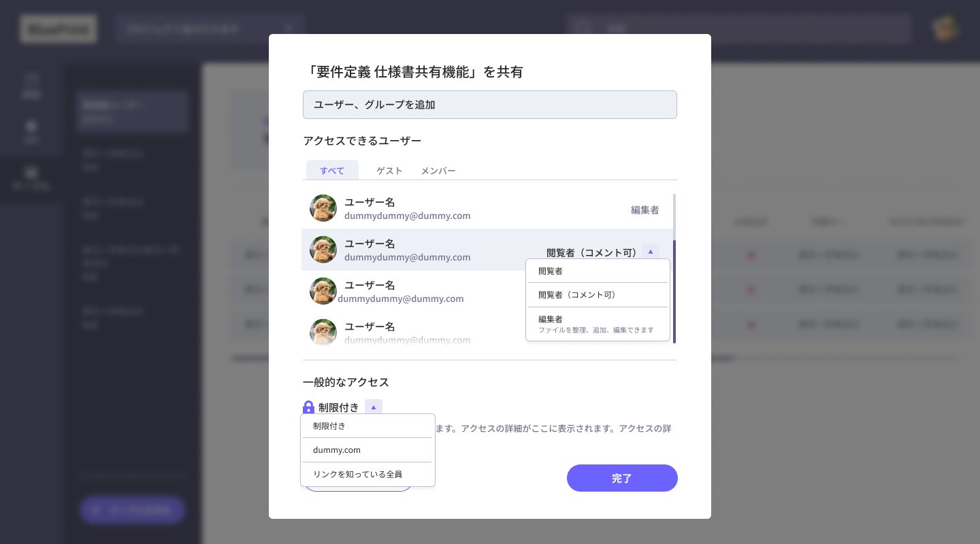Viewport: 980px width, 544px height.
Task: Click the first user's dog avatar
Action: tap(323, 208)
